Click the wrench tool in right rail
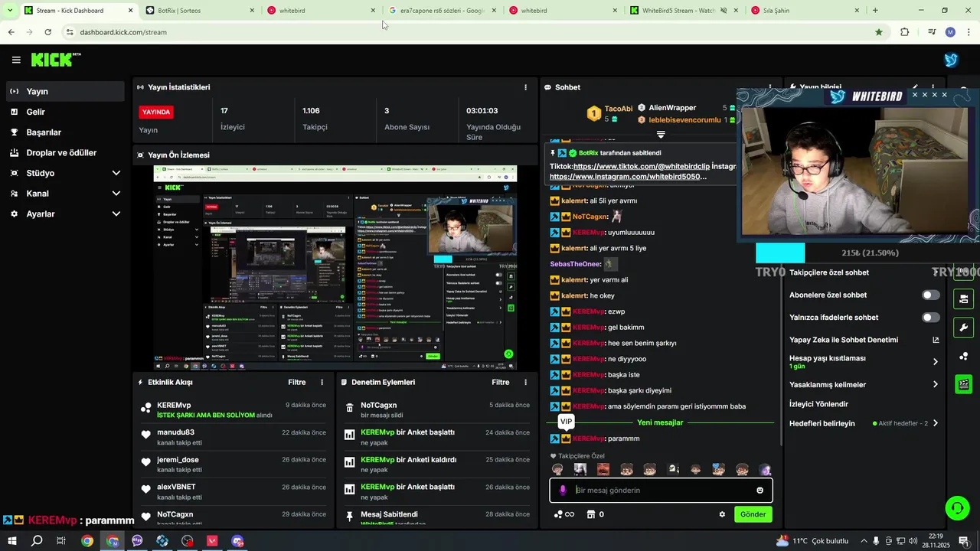Image resolution: width=980 pixels, height=551 pixels. [964, 328]
